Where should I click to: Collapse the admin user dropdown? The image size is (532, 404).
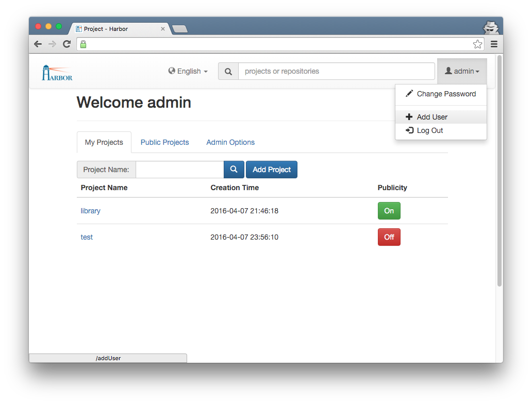(462, 71)
